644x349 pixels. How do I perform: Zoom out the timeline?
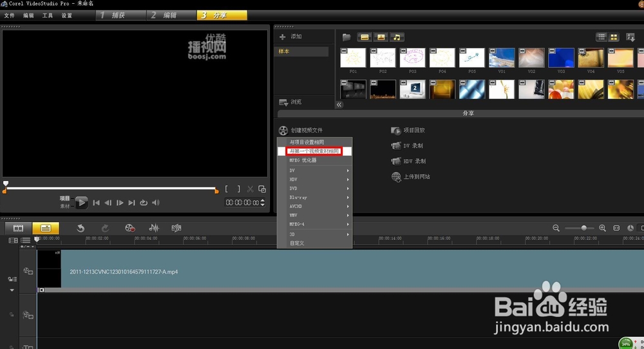click(x=556, y=229)
